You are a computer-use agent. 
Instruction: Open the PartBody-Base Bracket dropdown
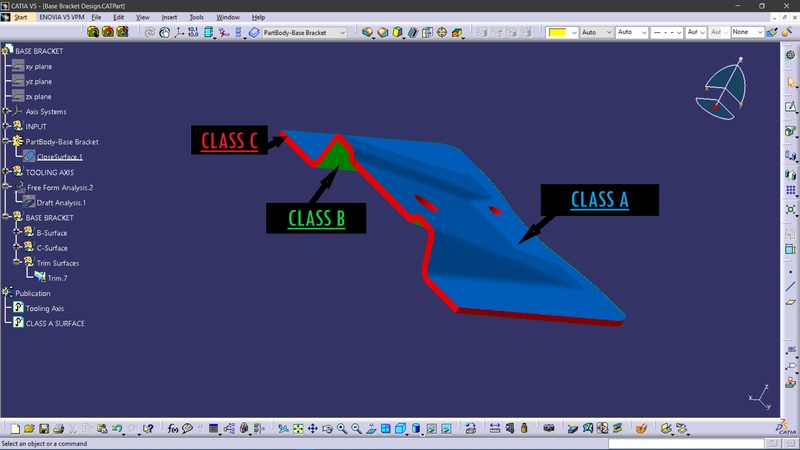coord(342,33)
